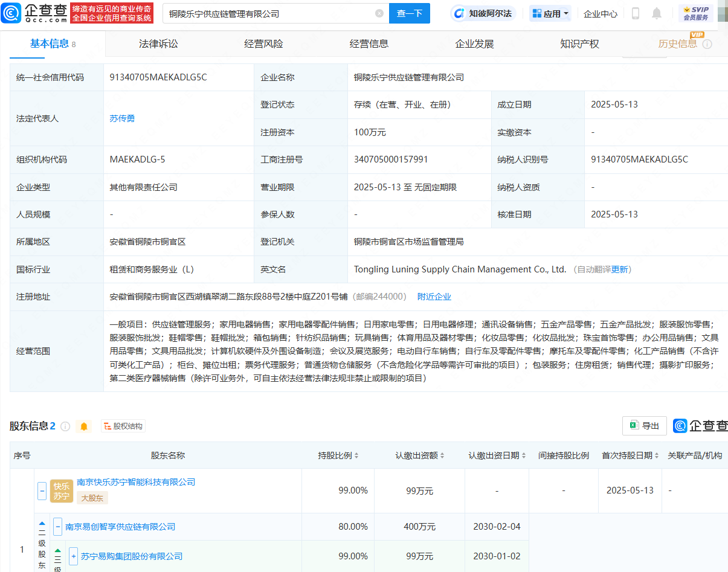Open 知彼阿尔法 AI assistant
The image size is (728, 572).
tap(483, 13)
